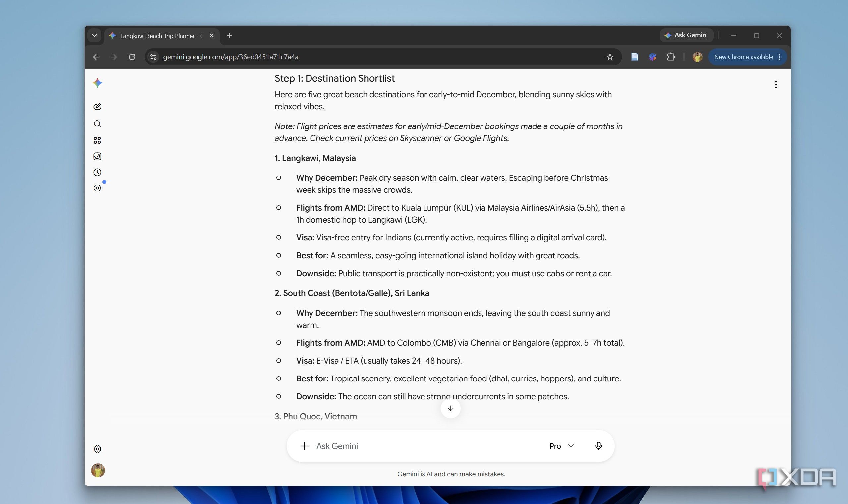Open the four-squares apps icon in the sidebar
The height and width of the screenshot is (504, 848).
coord(97,140)
